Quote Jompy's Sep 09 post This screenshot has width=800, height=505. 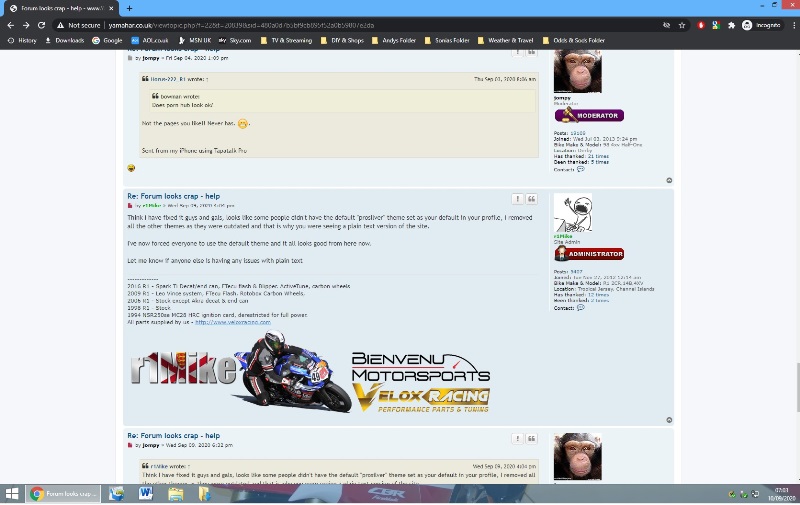point(531,439)
